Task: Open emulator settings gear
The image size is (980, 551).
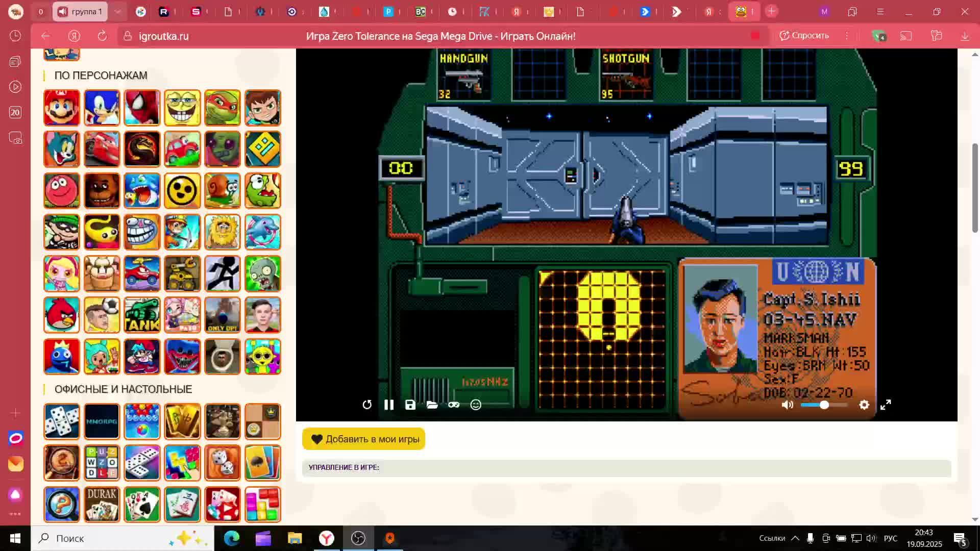Action: coord(864,405)
